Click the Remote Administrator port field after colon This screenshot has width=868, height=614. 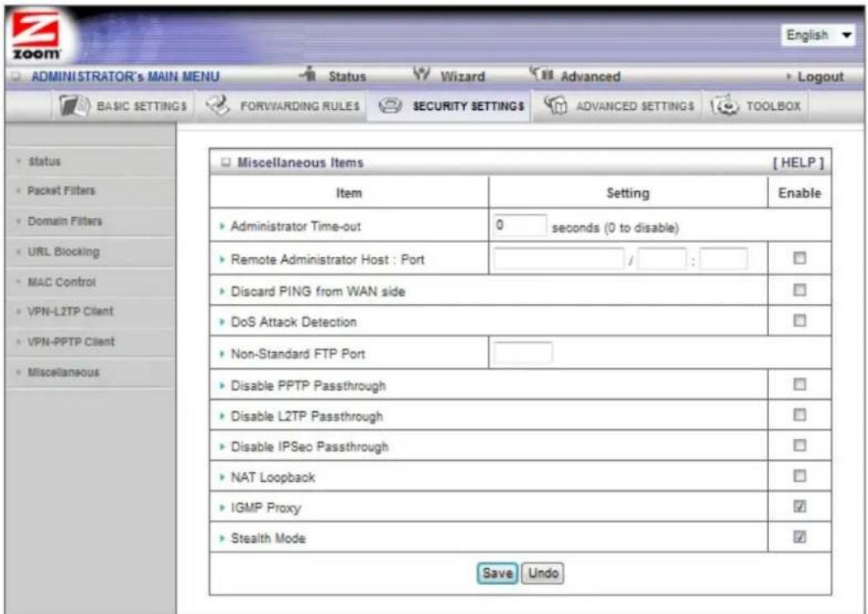[723, 259]
